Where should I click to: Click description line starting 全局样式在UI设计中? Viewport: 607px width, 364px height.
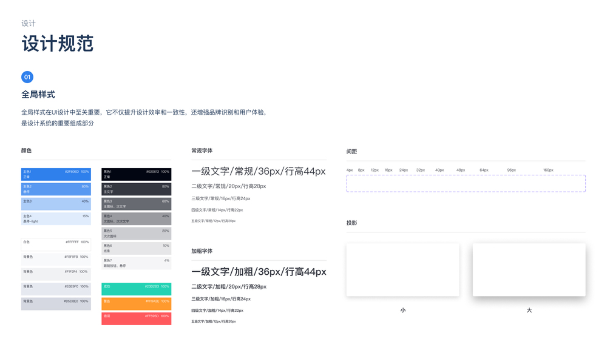tap(144, 113)
